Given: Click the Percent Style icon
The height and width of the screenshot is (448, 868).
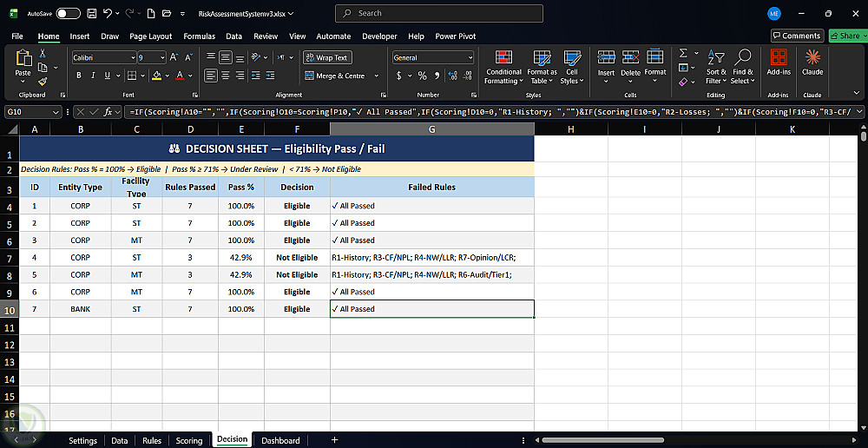Looking at the screenshot, I should click(x=423, y=76).
